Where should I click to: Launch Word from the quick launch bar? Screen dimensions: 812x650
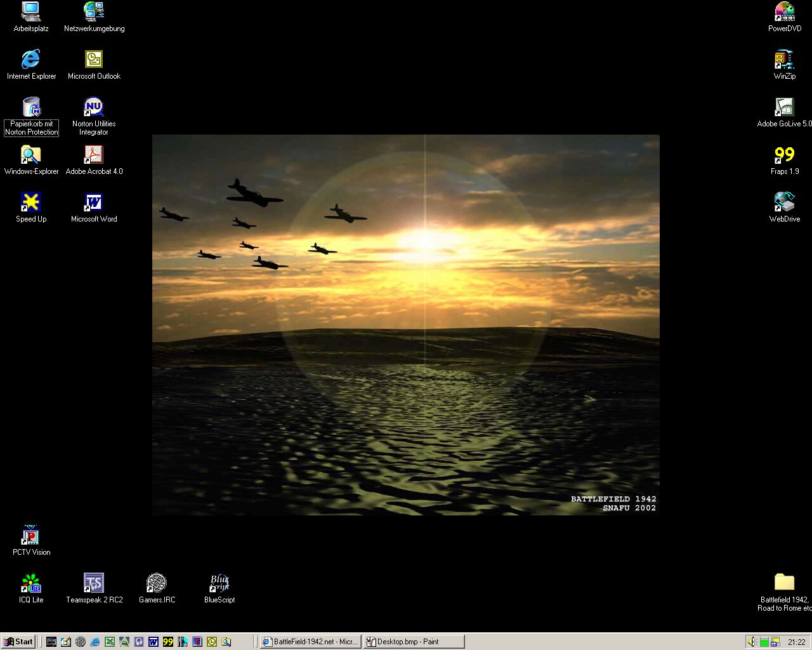154,642
